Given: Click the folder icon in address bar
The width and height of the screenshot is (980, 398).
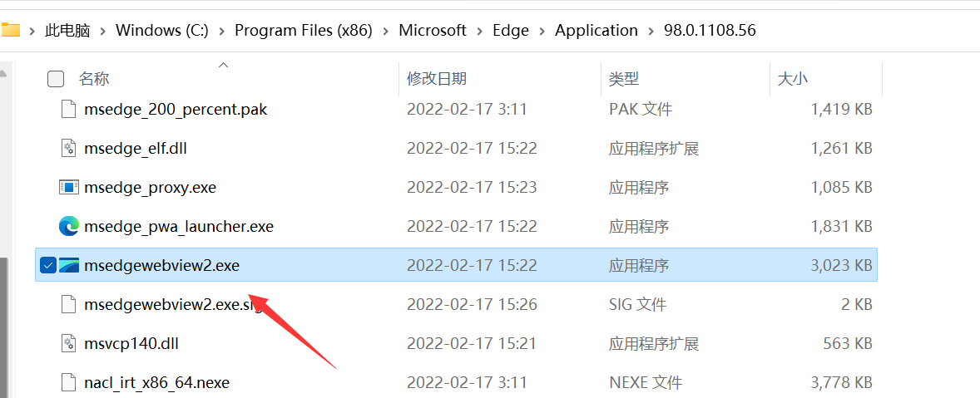Looking at the screenshot, I should (x=10, y=31).
